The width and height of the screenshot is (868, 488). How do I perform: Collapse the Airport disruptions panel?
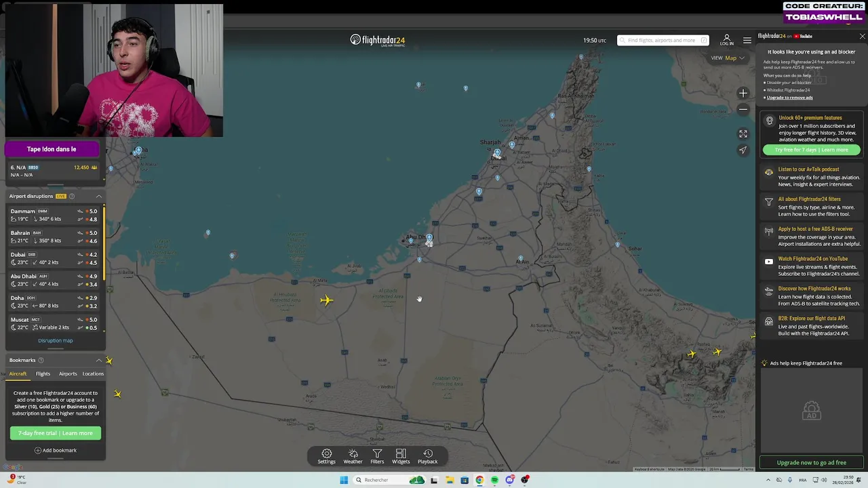(x=98, y=196)
